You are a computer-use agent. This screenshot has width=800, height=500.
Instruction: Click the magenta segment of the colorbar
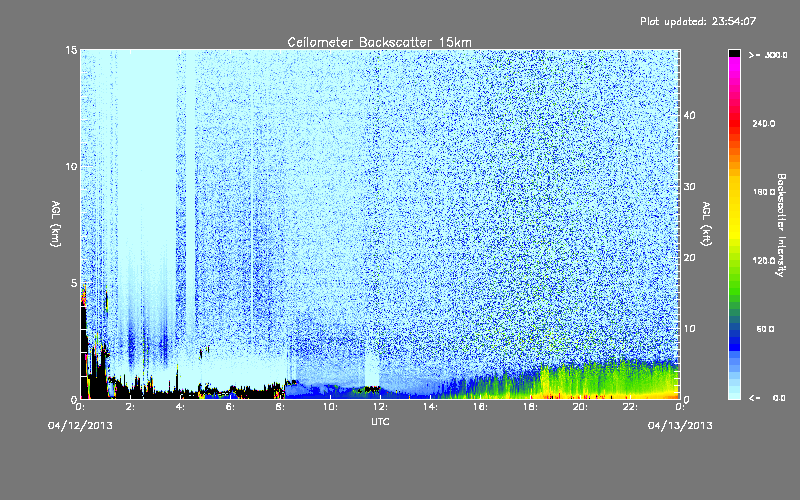coord(734,66)
